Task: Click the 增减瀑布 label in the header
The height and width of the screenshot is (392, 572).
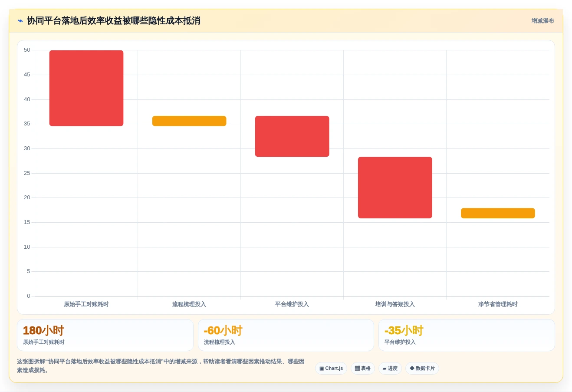Action: (542, 21)
